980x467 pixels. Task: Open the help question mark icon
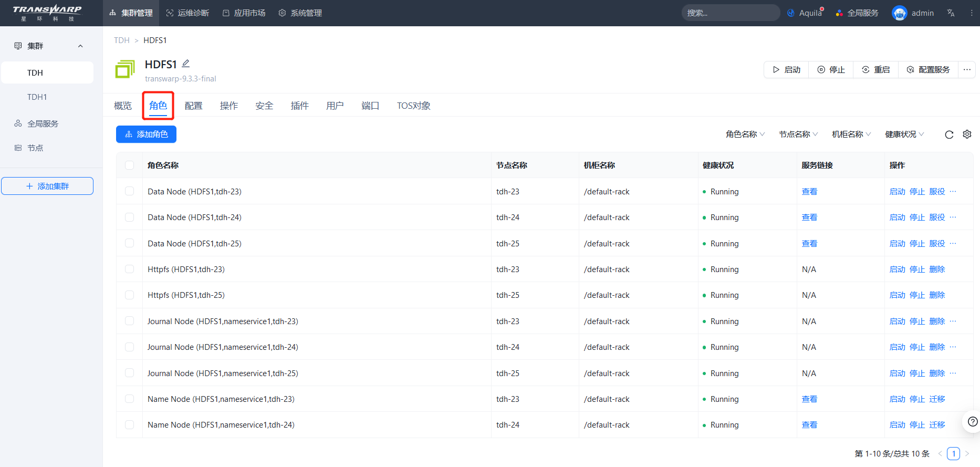click(x=973, y=421)
